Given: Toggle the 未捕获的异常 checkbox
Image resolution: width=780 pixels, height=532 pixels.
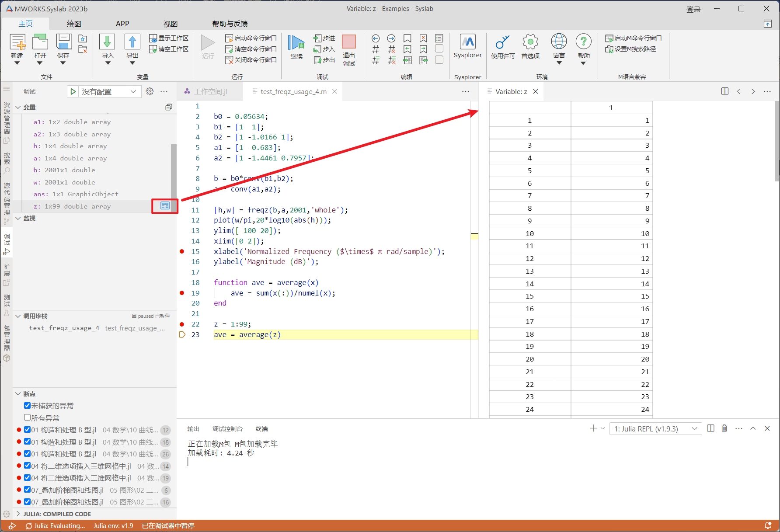Looking at the screenshot, I should click(x=28, y=406).
